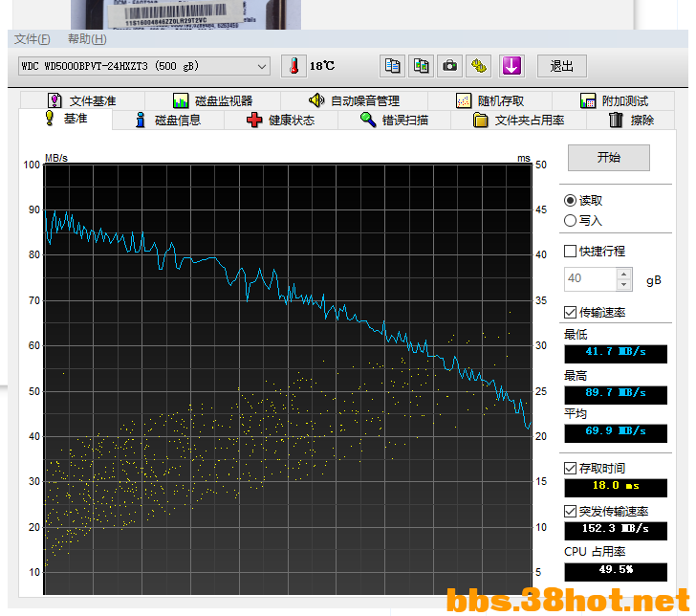Switch to the 磁盘监视器 tab
696x616 pixels.
coord(213,100)
